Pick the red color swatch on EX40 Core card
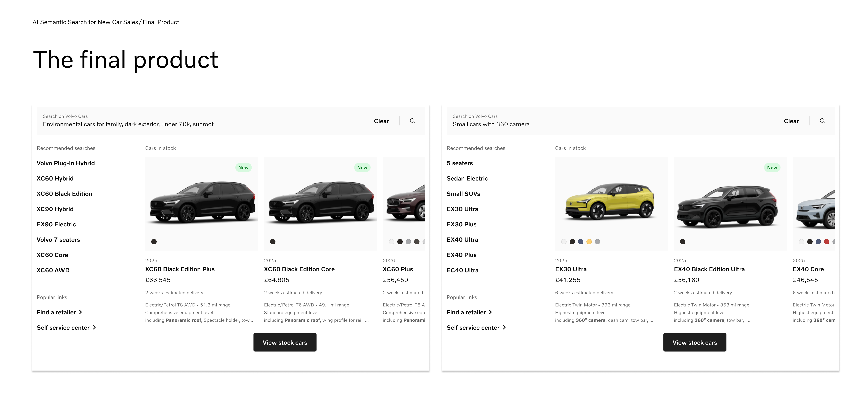Screen dimensions: 868x413 (x=827, y=241)
